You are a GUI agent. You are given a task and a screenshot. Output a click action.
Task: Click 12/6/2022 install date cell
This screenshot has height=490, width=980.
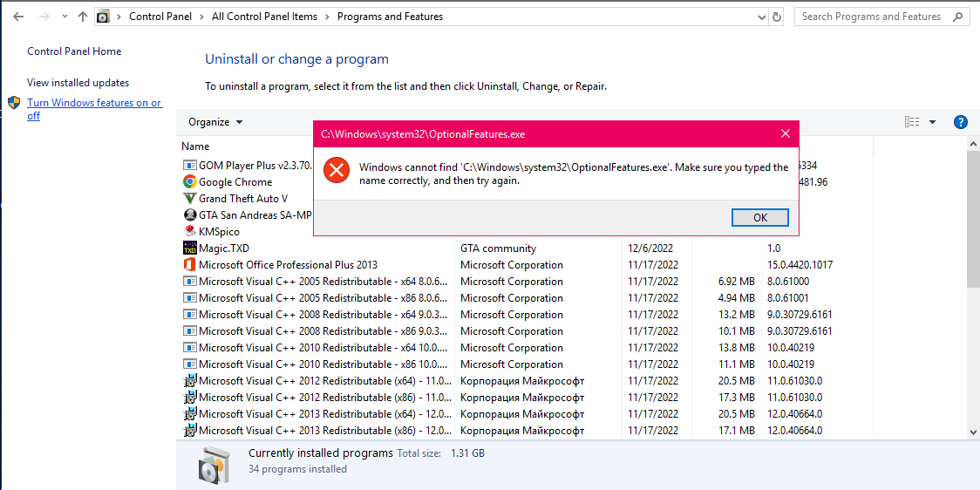pos(650,248)
